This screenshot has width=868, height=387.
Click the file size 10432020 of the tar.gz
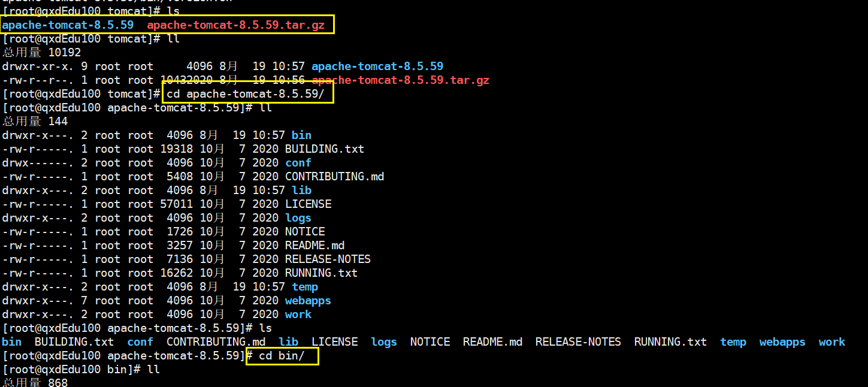coord(186,80)
